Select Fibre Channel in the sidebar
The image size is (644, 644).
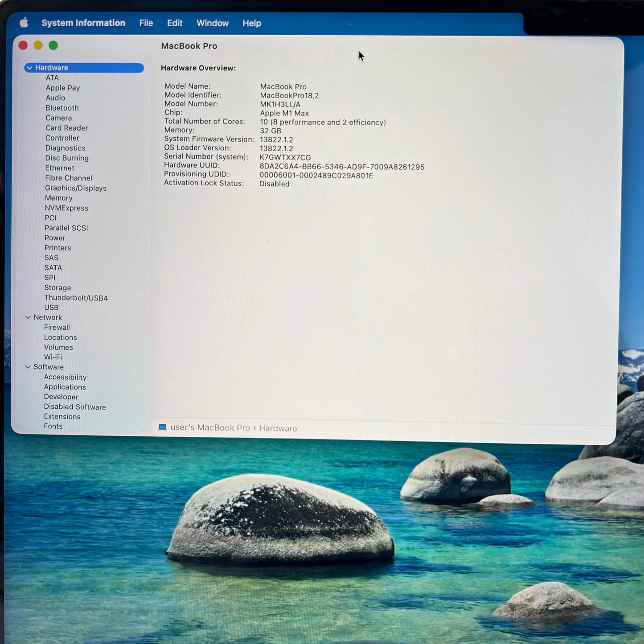coord(69,178)
